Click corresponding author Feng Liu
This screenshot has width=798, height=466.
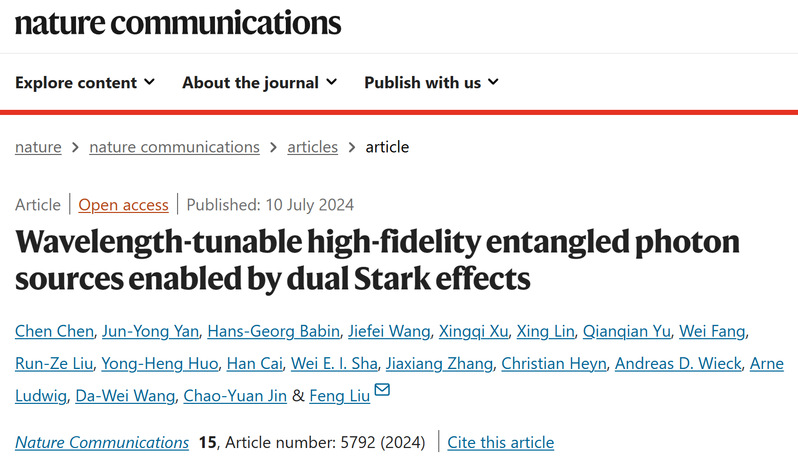click(339, 395)
